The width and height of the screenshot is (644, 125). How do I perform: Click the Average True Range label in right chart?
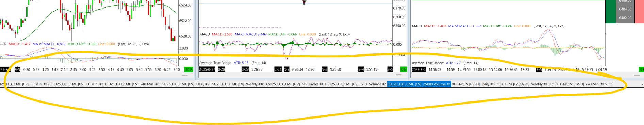point(428,63)
